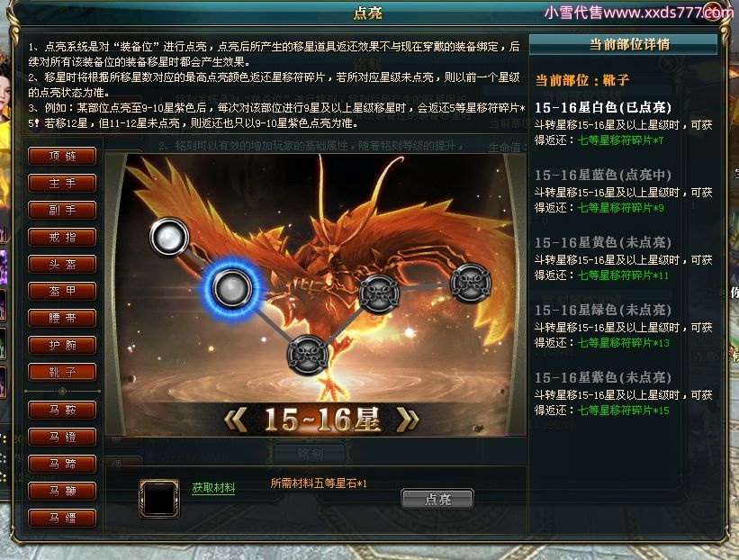Select the 主手 equipment slot tab
Screen dimensions: 739x560
(62, 183)
